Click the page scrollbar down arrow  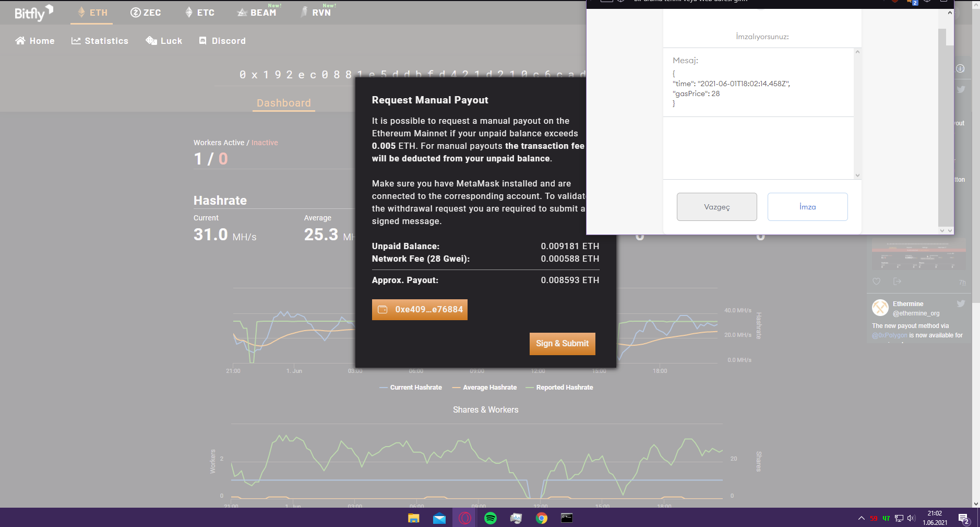pyautogui.click(x=976, y=503)
